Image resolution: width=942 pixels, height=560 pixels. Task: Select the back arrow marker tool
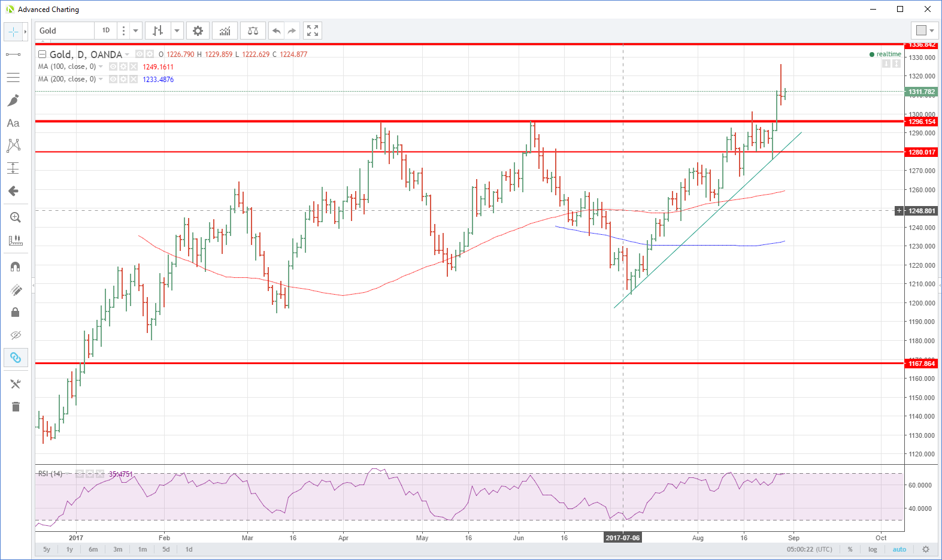pos(13,191)
